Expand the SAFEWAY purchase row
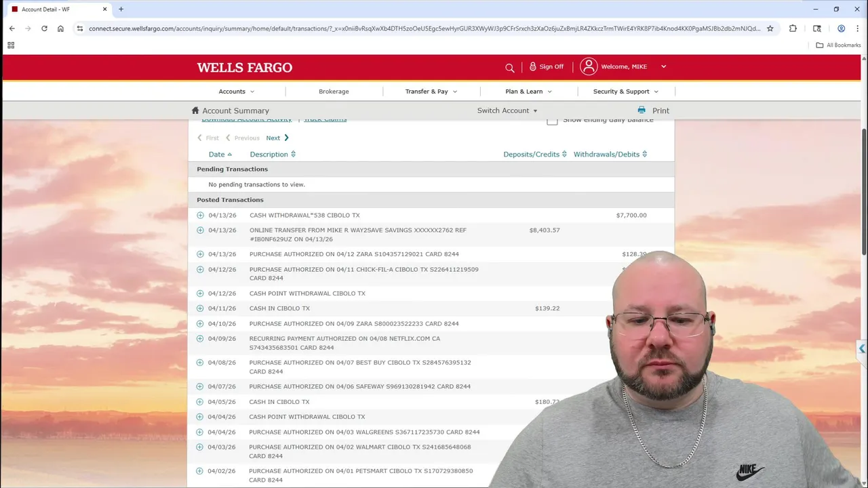Image resolution: width=868 pixels, height=488 pixels. [x=199, y=386]
